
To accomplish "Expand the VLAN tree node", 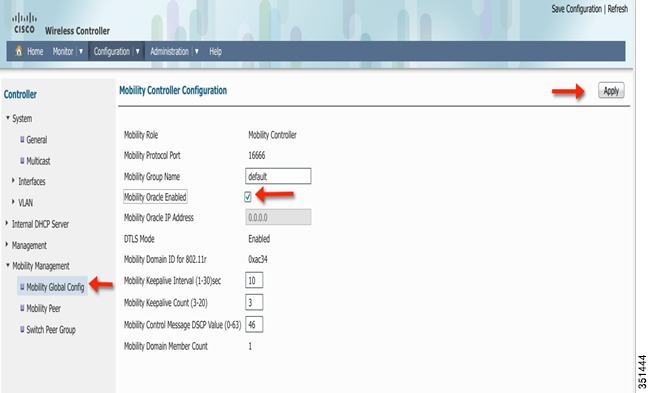I will coord(13,202).
